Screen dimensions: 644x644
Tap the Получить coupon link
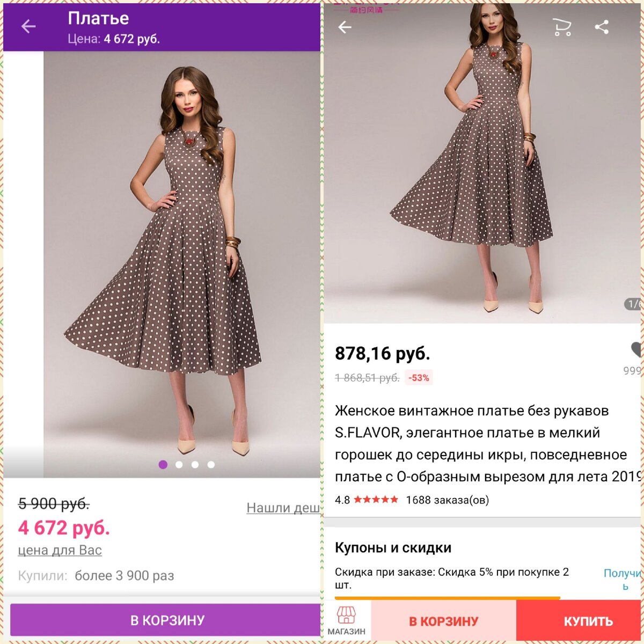[623, 579]
